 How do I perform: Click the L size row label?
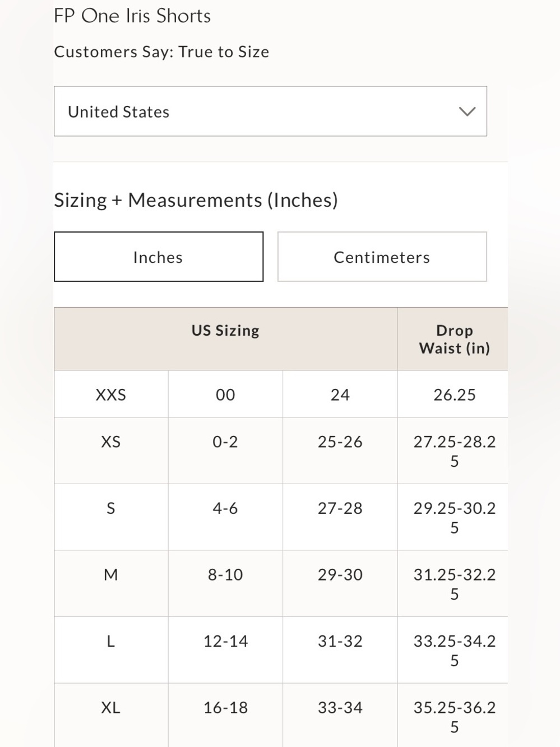(111, 641)
